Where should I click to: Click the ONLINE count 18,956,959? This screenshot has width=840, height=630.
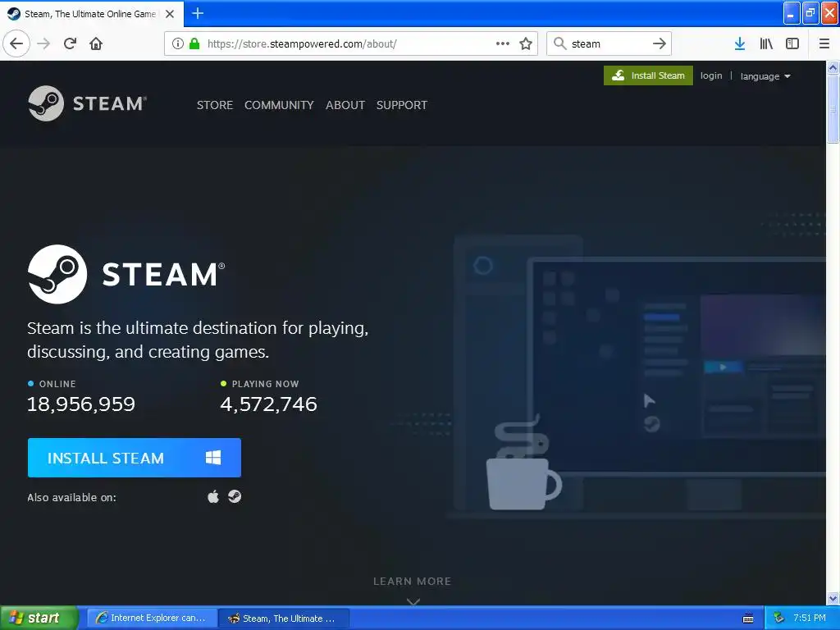tap(81, 404)
